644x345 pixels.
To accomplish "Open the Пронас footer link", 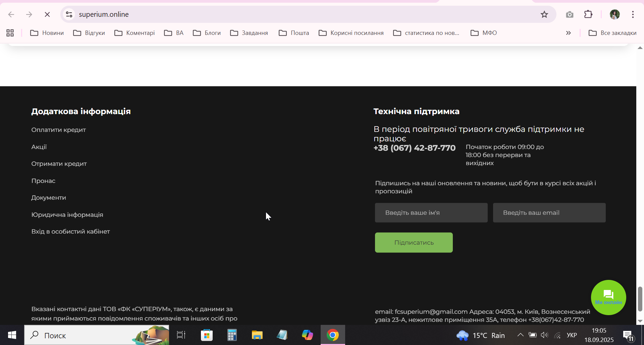I will [43, 181].
